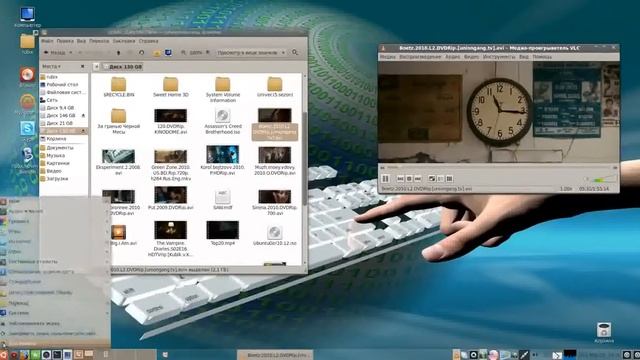The image size is (640, 360).
Task: Select Assassin's Creed Brotherhood.iso file
Action: click(x=223, y=121)
